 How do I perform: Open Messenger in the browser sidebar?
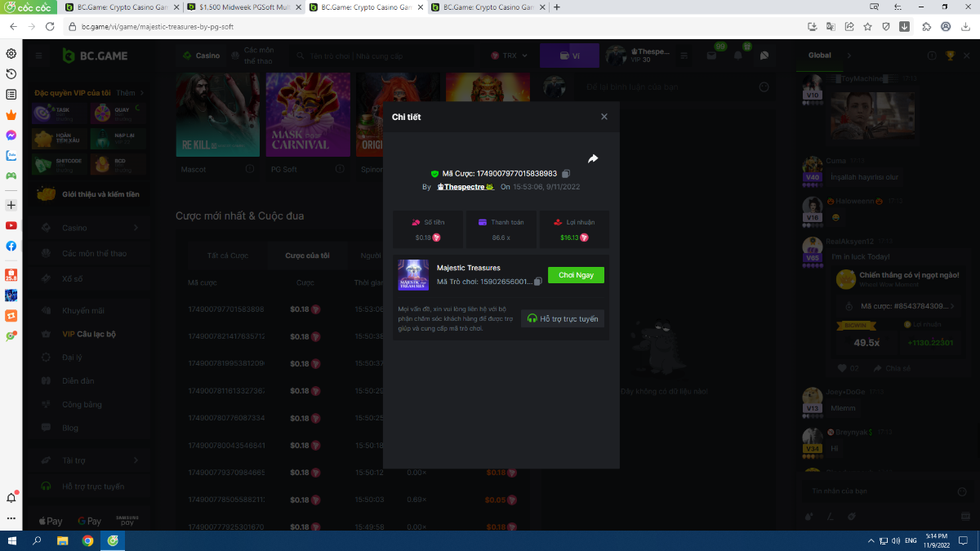point(11,135)
